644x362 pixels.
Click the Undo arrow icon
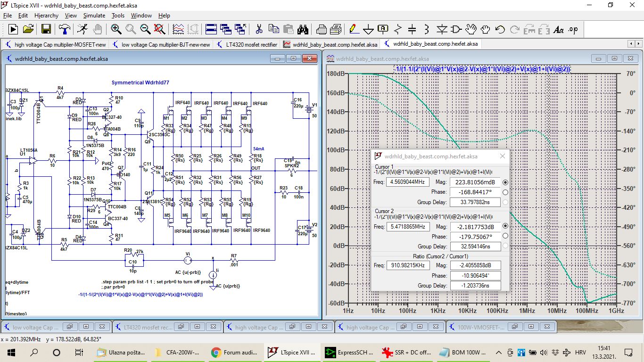[x=500, y=29]
